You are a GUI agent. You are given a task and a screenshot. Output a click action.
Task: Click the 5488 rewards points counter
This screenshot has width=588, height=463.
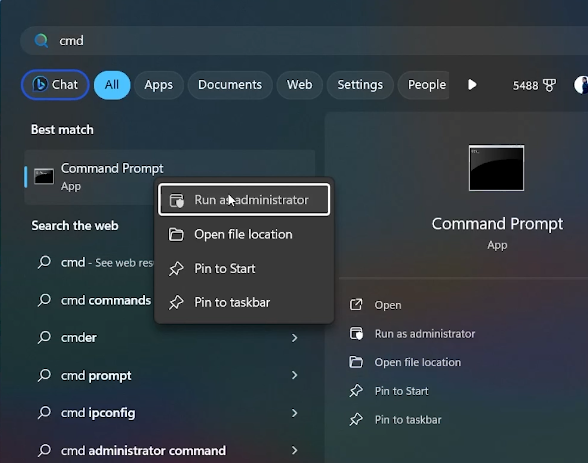coord(525,86)
